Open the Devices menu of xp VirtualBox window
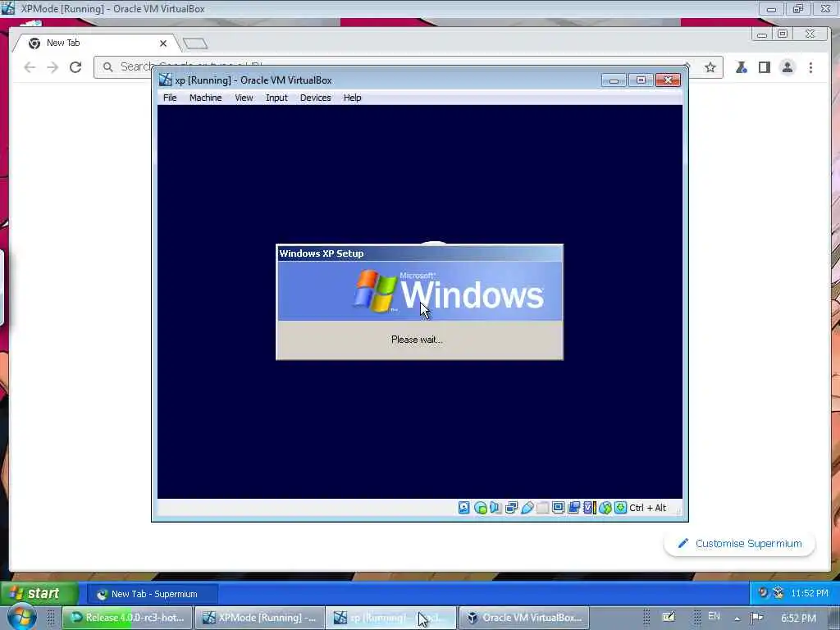840x630 pixels. tap(315, 98)
